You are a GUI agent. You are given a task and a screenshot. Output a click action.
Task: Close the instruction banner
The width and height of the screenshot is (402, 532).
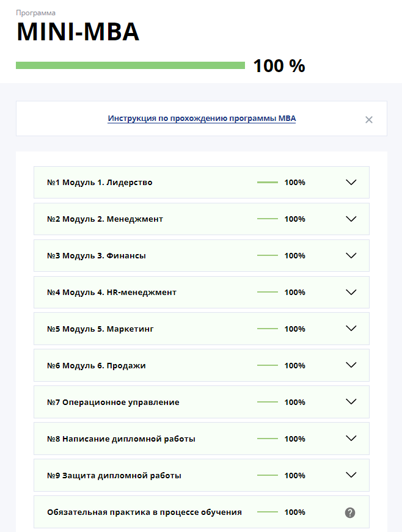[x=369, y=120]
